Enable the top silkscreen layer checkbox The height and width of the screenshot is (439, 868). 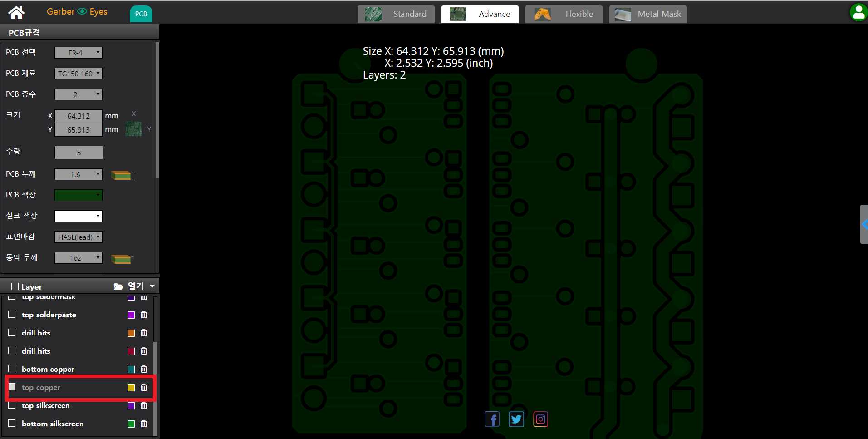(x=12, y=405)
